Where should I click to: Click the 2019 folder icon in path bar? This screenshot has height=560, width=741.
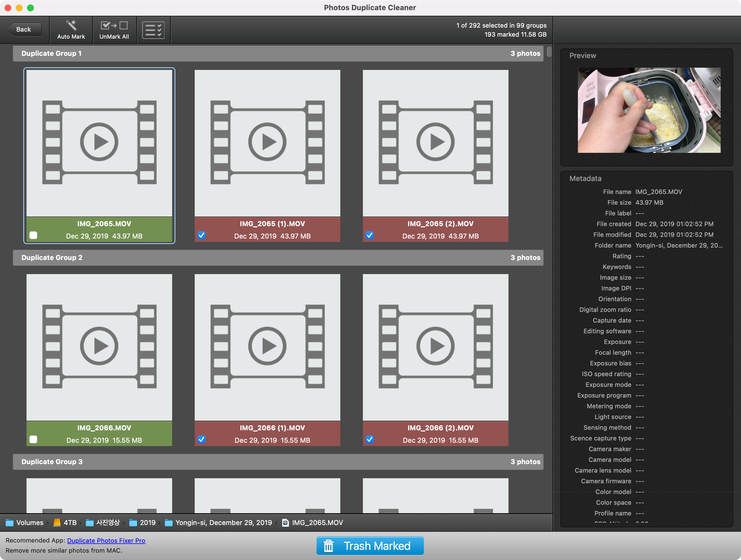pos(133,522)
